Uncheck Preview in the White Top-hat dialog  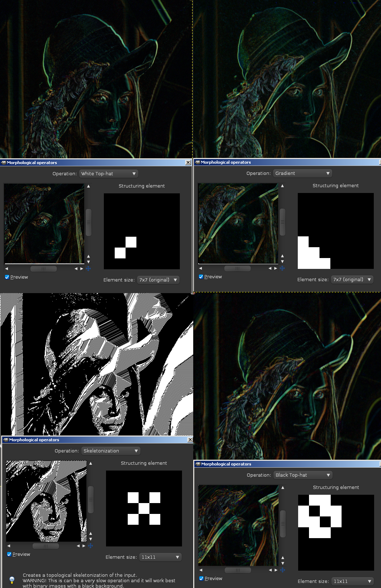click(x=7, y=277)
